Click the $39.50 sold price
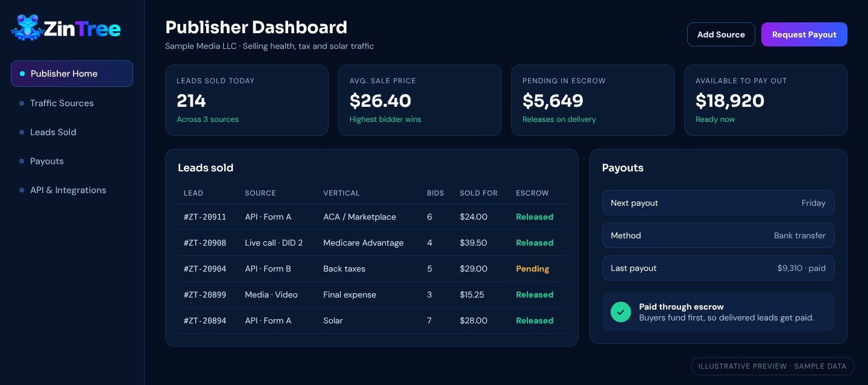 click(474, 243)
